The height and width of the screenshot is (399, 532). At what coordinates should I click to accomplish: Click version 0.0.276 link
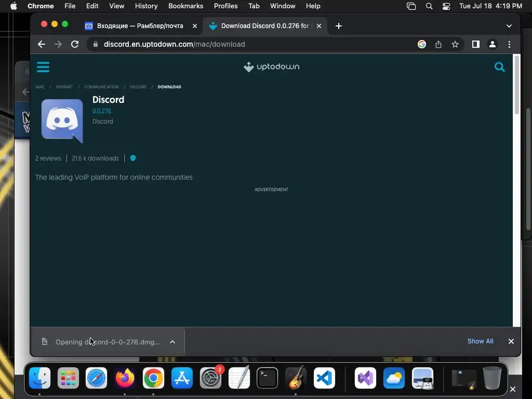(102, 111)
